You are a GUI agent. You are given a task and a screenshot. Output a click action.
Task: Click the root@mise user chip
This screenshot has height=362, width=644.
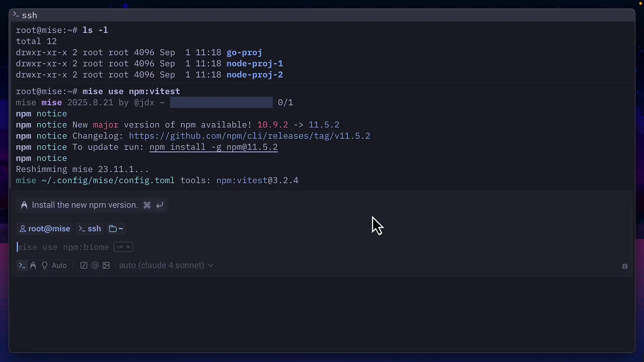click(45, 229)
